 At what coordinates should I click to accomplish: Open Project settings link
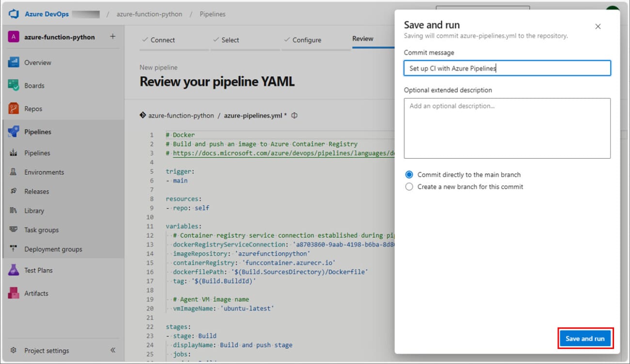[47, 350]
